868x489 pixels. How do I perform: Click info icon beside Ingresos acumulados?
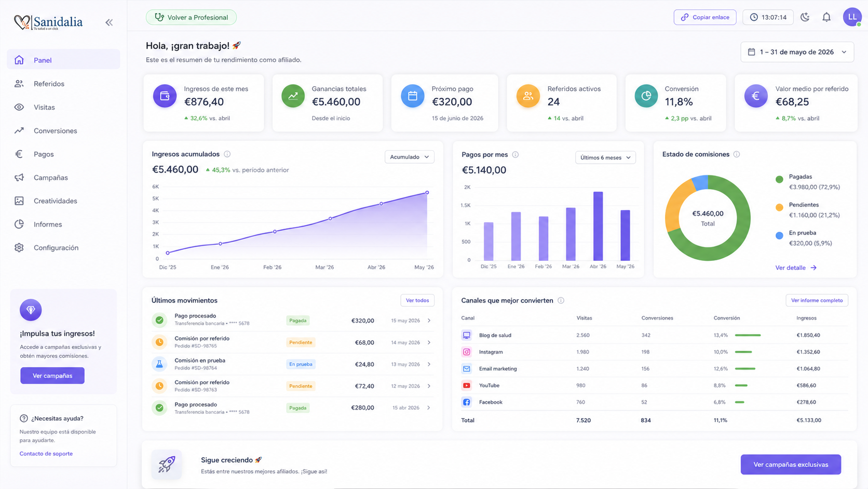coord(227,154)
